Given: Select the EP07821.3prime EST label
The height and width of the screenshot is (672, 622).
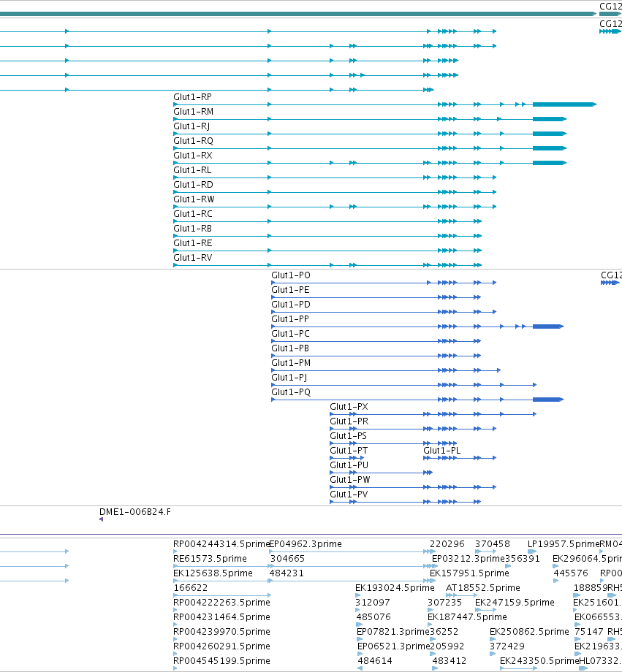Looking at the screenshot, I should click(x=393, y=631).
